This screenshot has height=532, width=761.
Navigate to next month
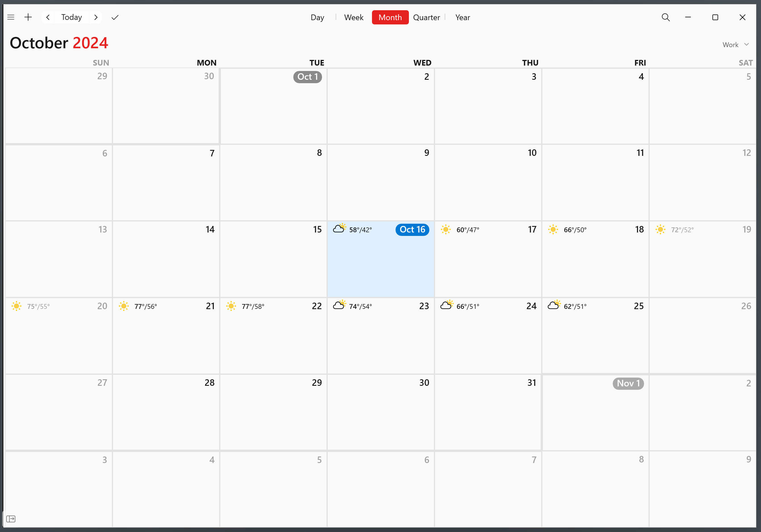click(x=97, y=17)
